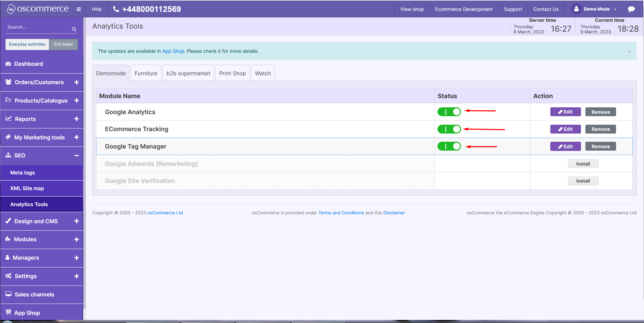This screenshot has width=644, height=323.
Task: Click the App Shop cart icon
Action: (x=9, y=312)
